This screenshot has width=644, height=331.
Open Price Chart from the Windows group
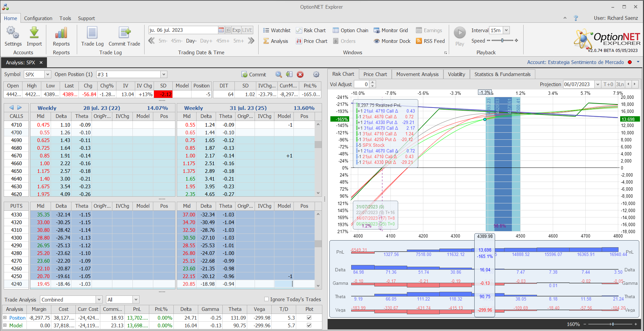[312, 41]
